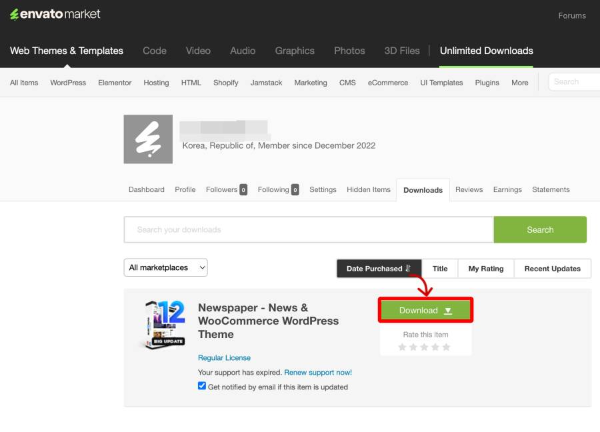Rate item two stars
The height and width of the screenshot is (432, 600).
(x=413, y=347)
